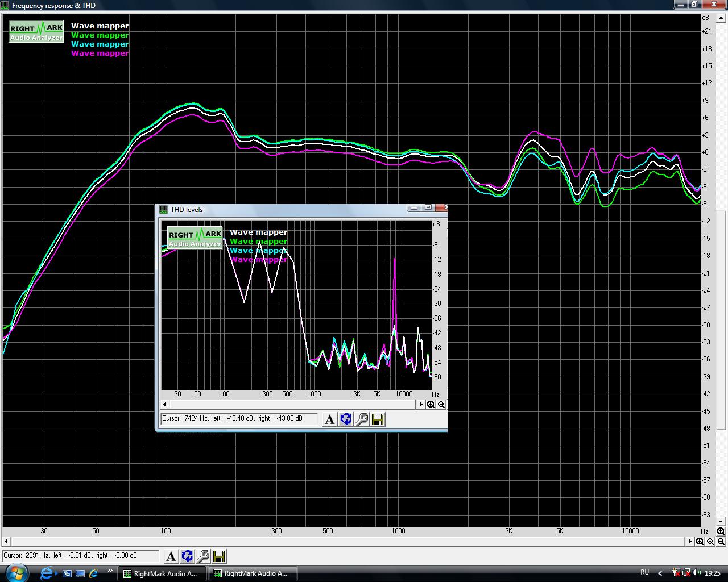The width and height of the screenshot is (728, 582).
Task: Click THD cursor readout '7424 Hz' field
Action: click(x=239, y=419)
